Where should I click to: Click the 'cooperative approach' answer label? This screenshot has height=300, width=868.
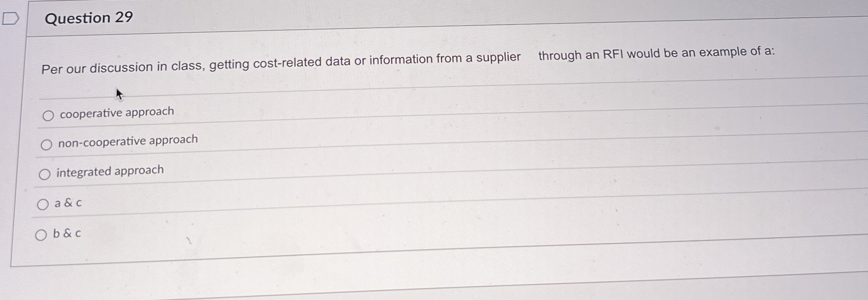[x=116, y=112]
